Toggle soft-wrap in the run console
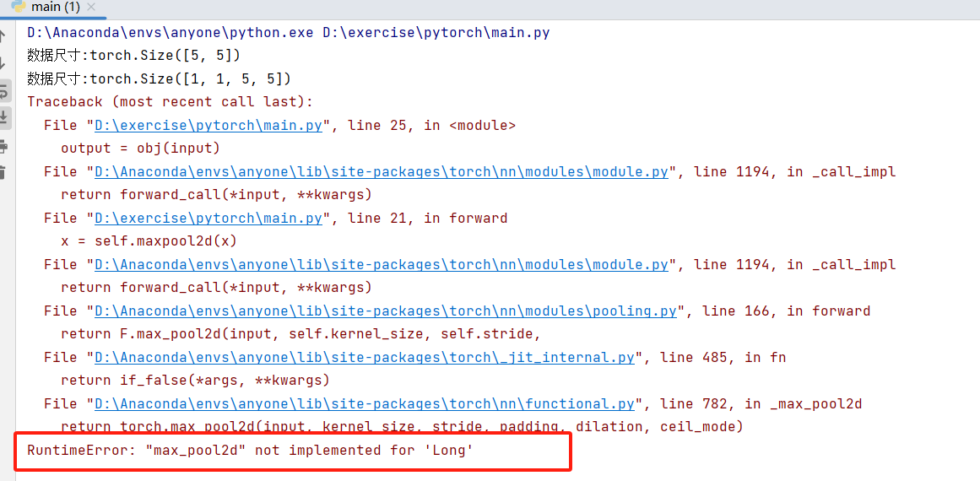980x481 pixels. (x=3, y=92)
